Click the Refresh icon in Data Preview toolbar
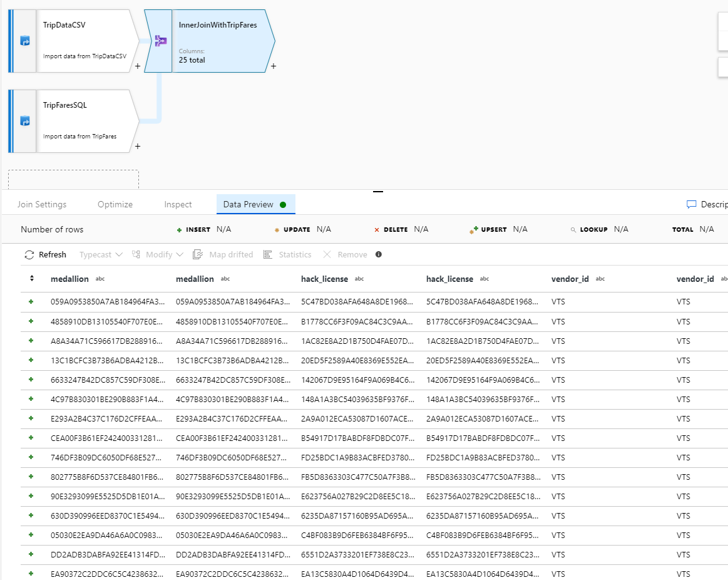The height and width of the screenshot is (580, 728). [29, 254]
